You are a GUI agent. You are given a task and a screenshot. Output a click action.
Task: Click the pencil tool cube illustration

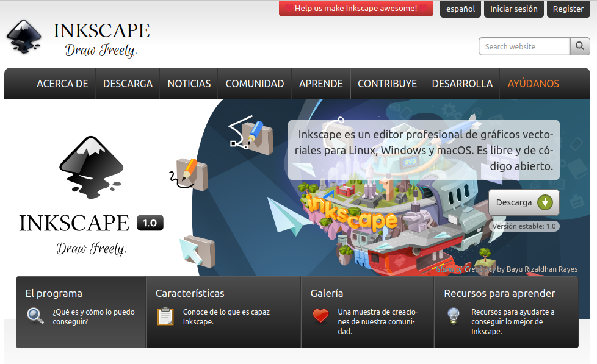coord(189,174)
